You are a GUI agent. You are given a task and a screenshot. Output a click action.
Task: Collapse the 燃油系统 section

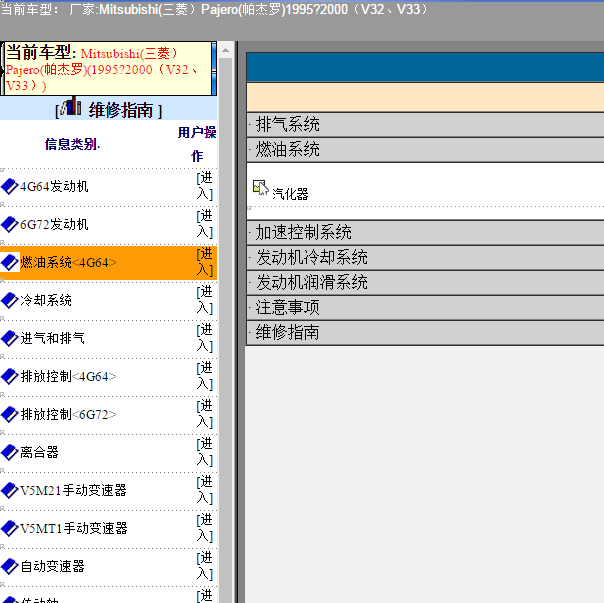(x=425, y=149)
